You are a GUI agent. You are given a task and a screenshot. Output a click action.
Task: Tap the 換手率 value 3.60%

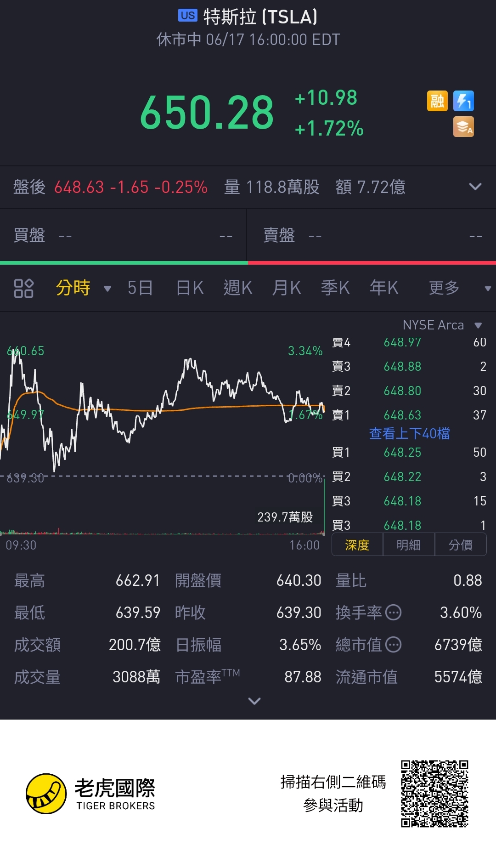click(x=461, y=613)
